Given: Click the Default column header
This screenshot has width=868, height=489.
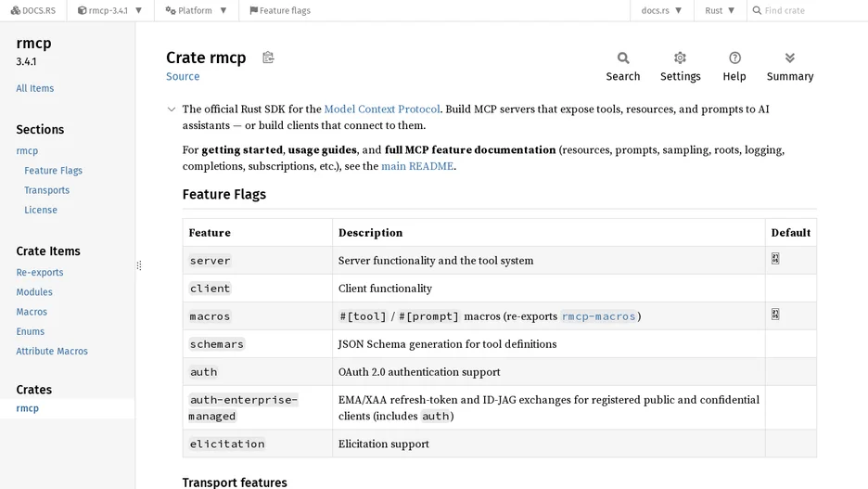Looking at the screenshot, I should [x=790, y=233].
